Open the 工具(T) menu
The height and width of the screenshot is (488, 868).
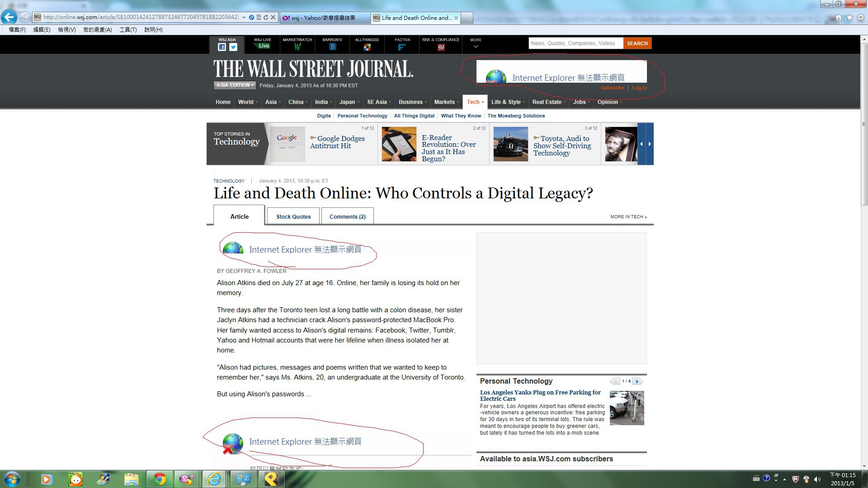[x=128, y=30]
